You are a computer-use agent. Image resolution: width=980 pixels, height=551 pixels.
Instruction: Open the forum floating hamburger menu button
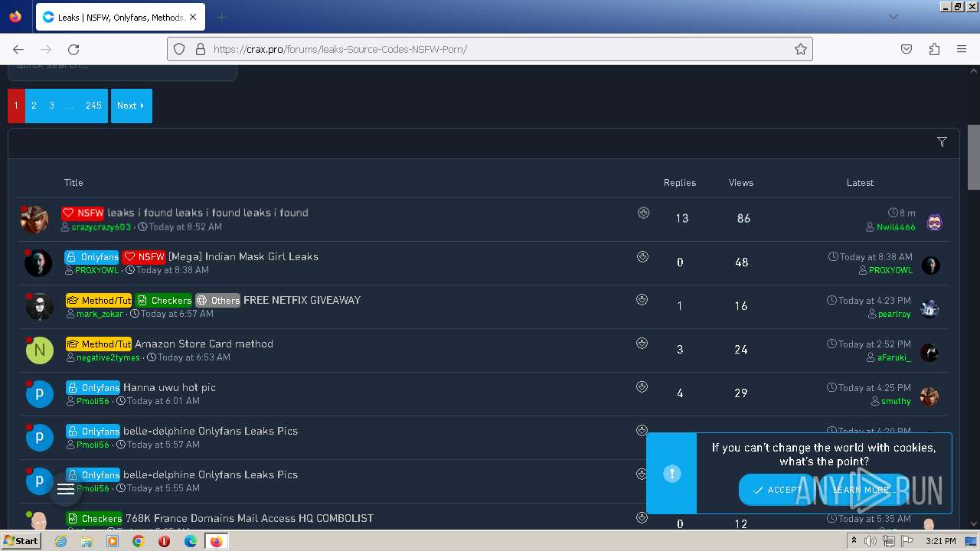point(66,489)
